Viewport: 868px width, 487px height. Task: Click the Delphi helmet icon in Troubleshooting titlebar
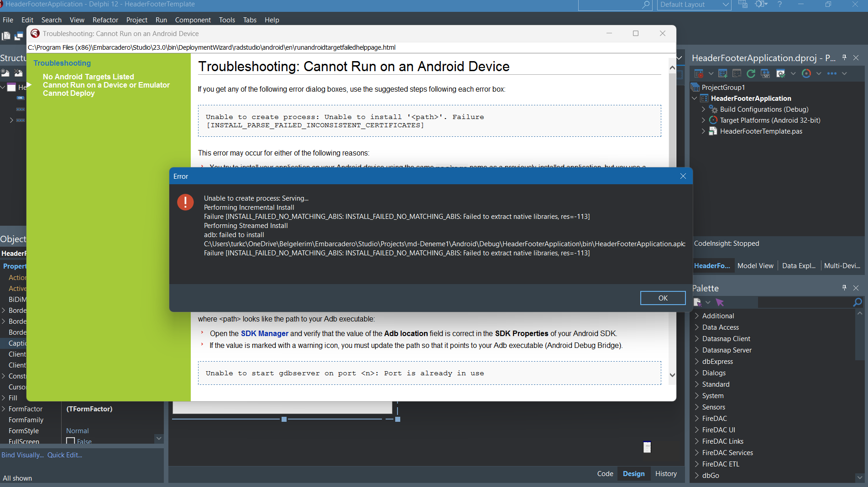[35, 33]
